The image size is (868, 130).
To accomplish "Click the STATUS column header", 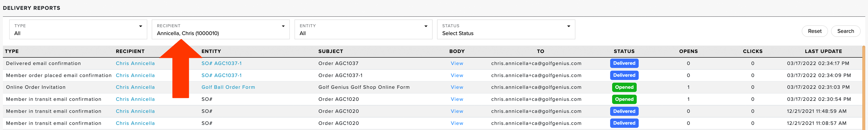I will coord(624,51).
